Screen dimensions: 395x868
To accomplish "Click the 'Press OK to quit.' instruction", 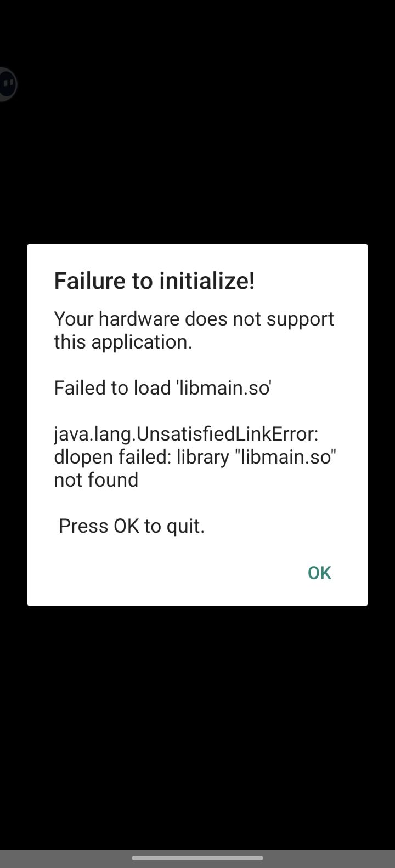I will (132, 526).
